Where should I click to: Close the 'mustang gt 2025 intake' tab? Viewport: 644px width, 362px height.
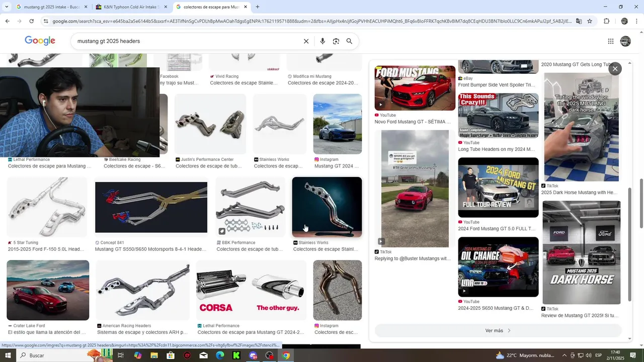pyautogui.click(x=86, y=7)
